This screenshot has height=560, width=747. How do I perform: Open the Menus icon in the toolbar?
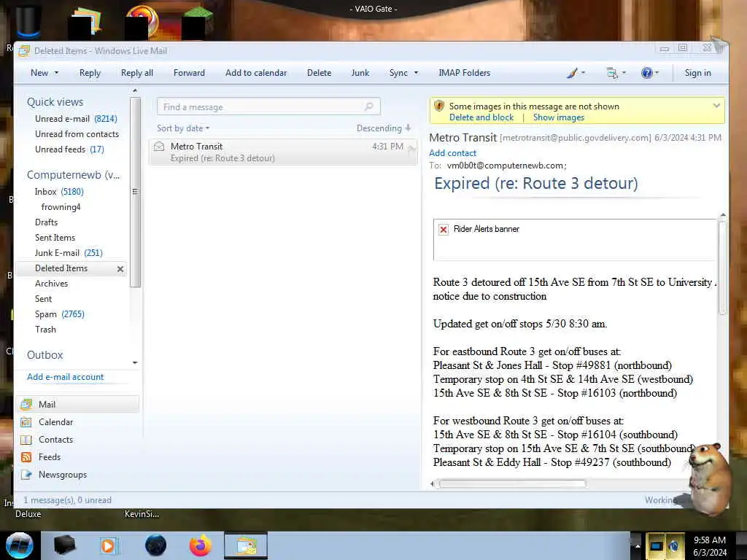coord(612,73)
